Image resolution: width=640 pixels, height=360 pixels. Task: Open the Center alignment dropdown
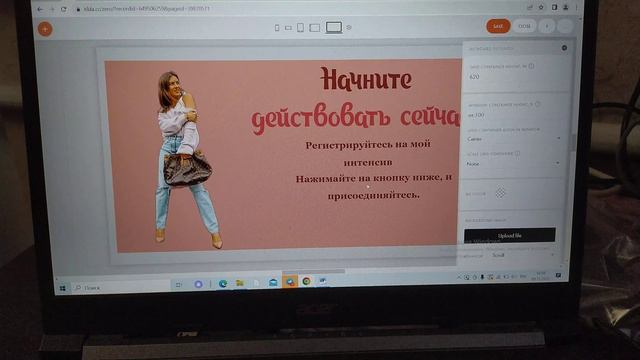tap(514, 139)
